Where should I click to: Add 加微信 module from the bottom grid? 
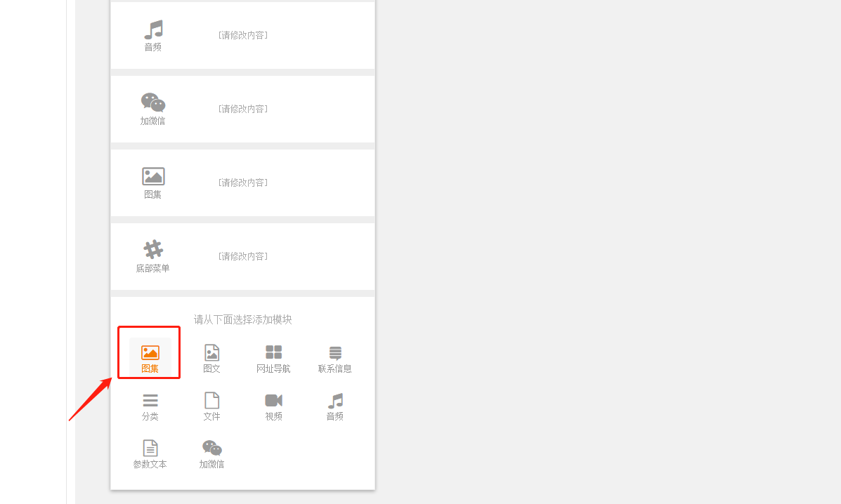[x=211, y=453]
